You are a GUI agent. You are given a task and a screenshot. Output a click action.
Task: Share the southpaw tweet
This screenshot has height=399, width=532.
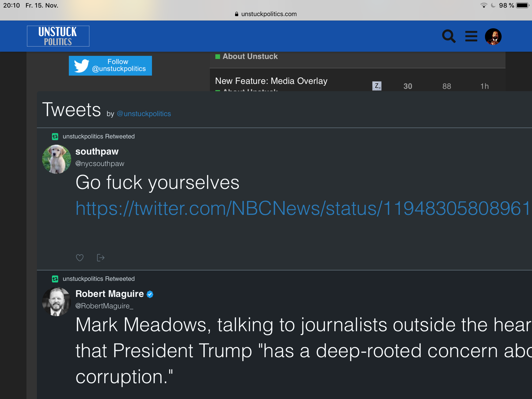(x=101, y=258)
